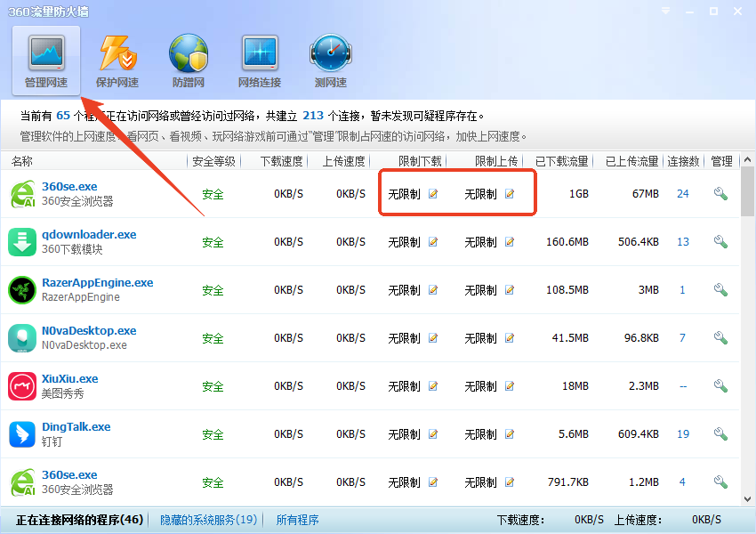
Task: Edit the download limit for 360se.exe
Action: pyautogui.click(x=433, y=193)
